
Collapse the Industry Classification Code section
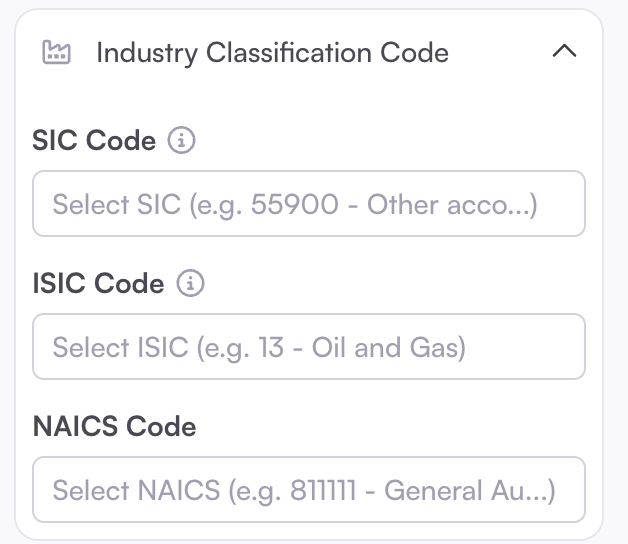(564, 52)
